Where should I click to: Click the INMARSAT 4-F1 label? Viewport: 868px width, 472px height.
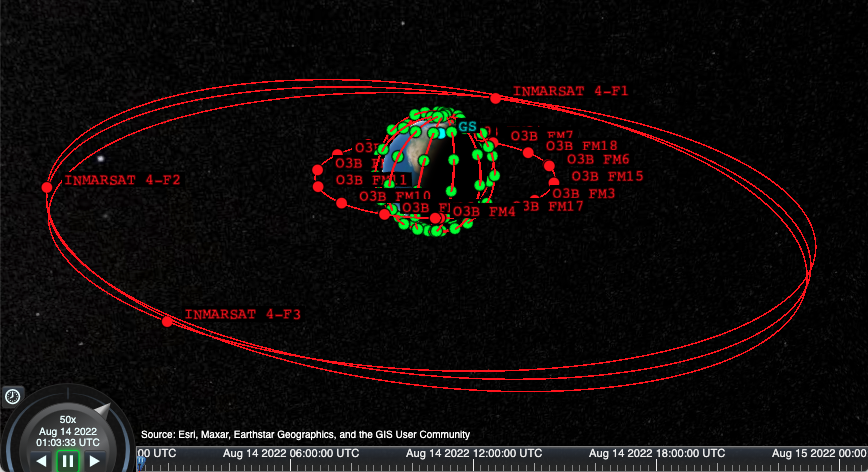click(x=570, y=91)
